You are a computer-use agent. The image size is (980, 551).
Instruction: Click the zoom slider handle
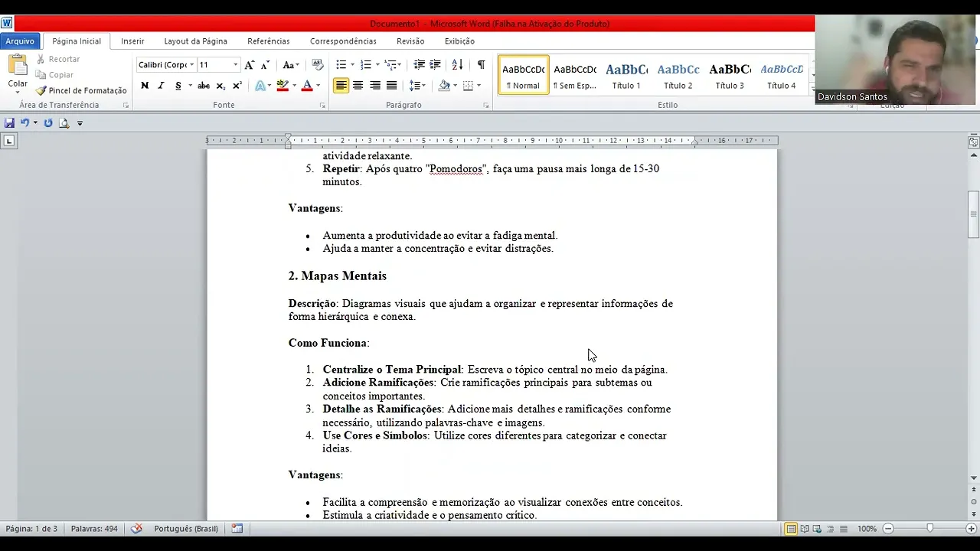point(929,529)
